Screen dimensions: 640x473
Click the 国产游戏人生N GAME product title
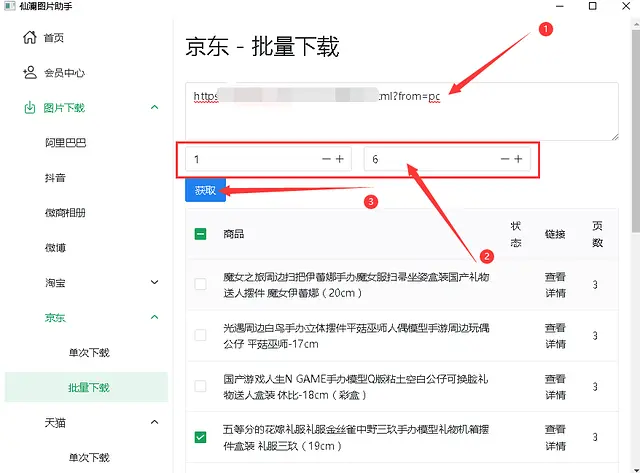click(x=355, y=387)
